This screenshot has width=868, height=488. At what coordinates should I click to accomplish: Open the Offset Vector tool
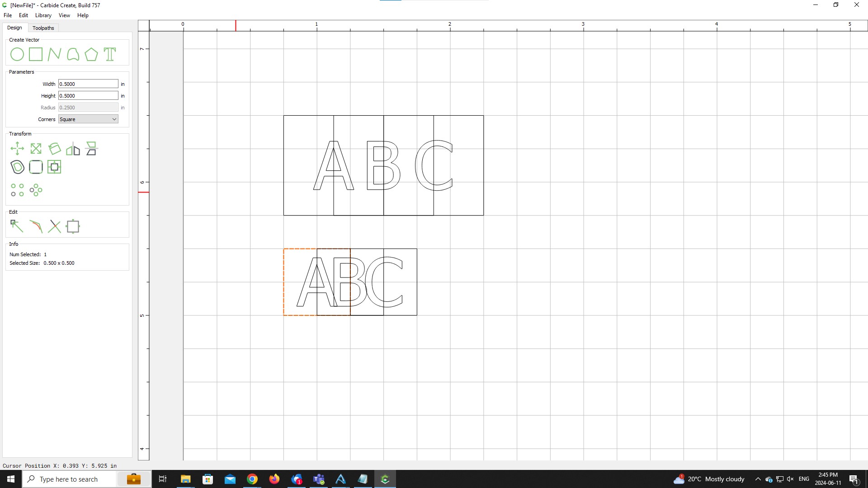pos(17,167)
